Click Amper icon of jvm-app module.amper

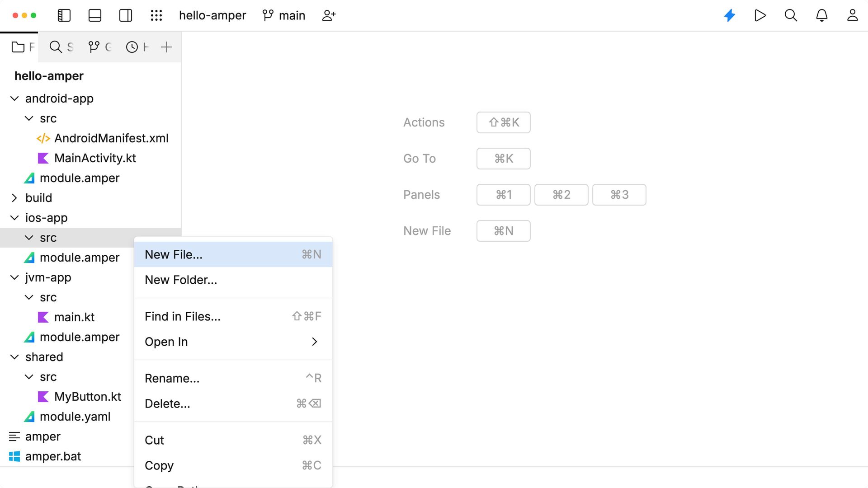[x=29, y=337]
